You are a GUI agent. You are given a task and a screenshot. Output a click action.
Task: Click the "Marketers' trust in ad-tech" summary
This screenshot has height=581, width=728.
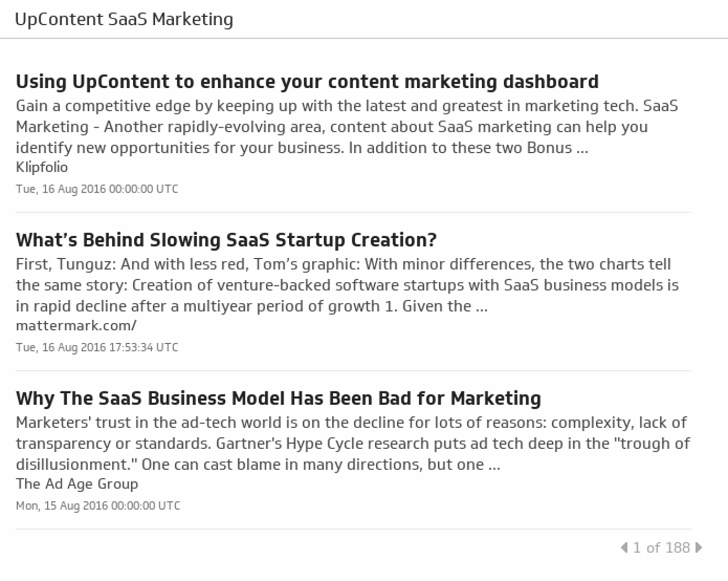[352, 443]
